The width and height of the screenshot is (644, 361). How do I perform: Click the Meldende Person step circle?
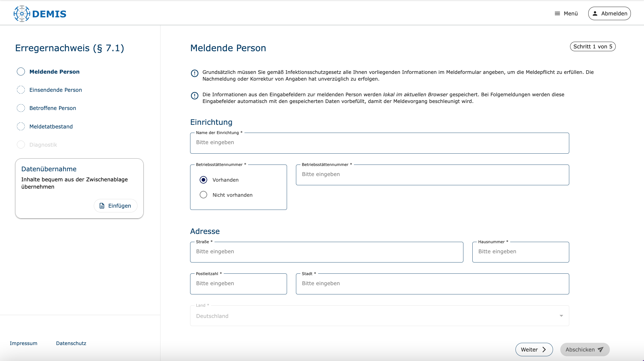21,72
